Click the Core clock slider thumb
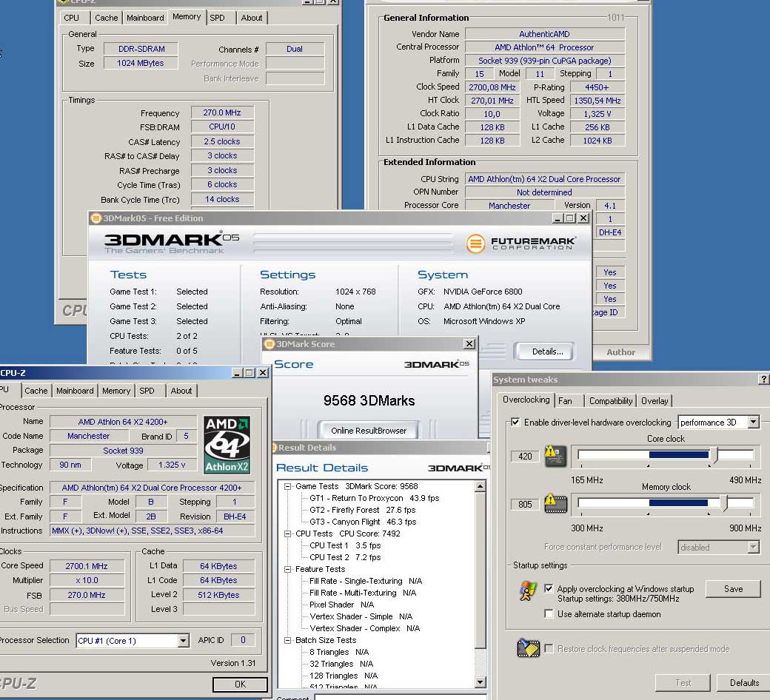The height and width of the screenshot is (700, 770). pyautogui.click(x=714, y=455)
